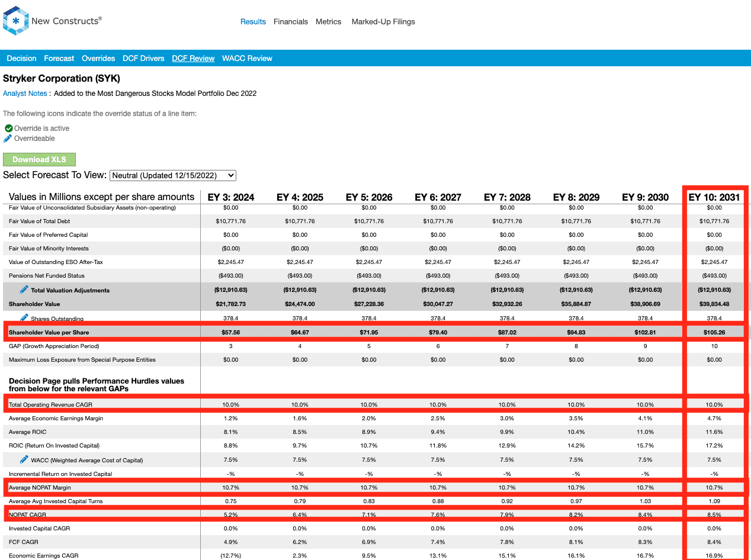Screen dimensions: 751x560
Task: Click $39,834.48 Shareholder Value for 2031
Action: [x=714, y=304]
